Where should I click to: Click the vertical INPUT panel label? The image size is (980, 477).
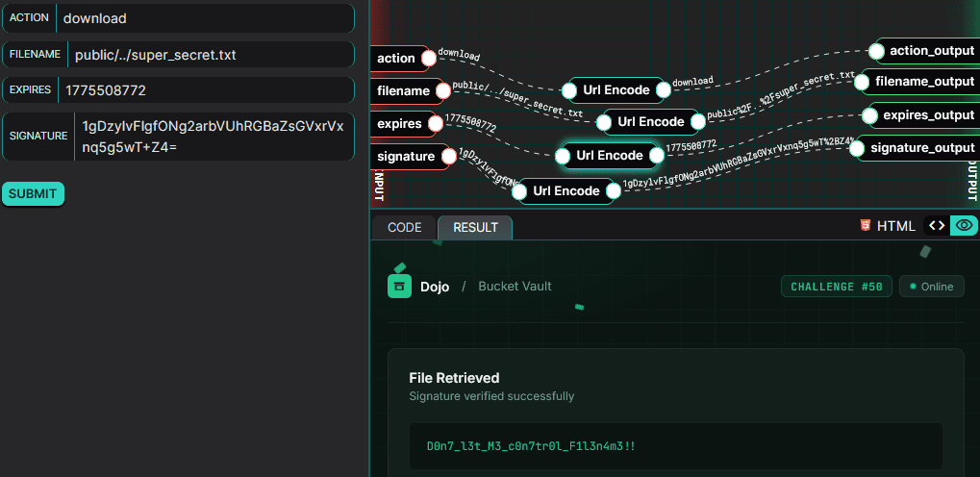click(379, 187)
